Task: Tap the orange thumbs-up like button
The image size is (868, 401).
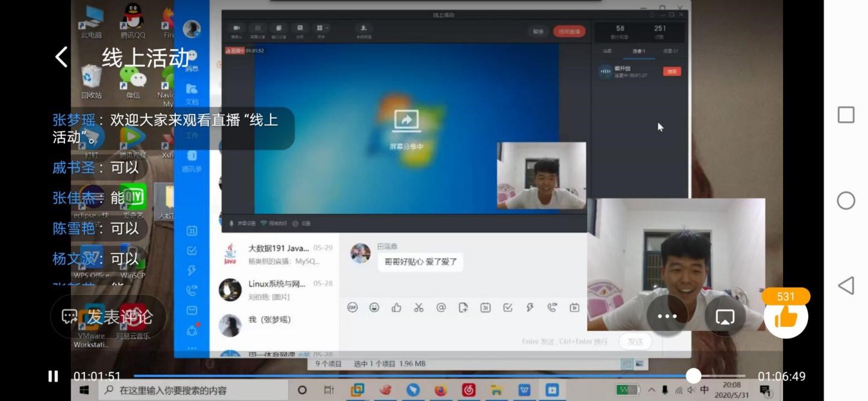Action: (x=785, y=317)
